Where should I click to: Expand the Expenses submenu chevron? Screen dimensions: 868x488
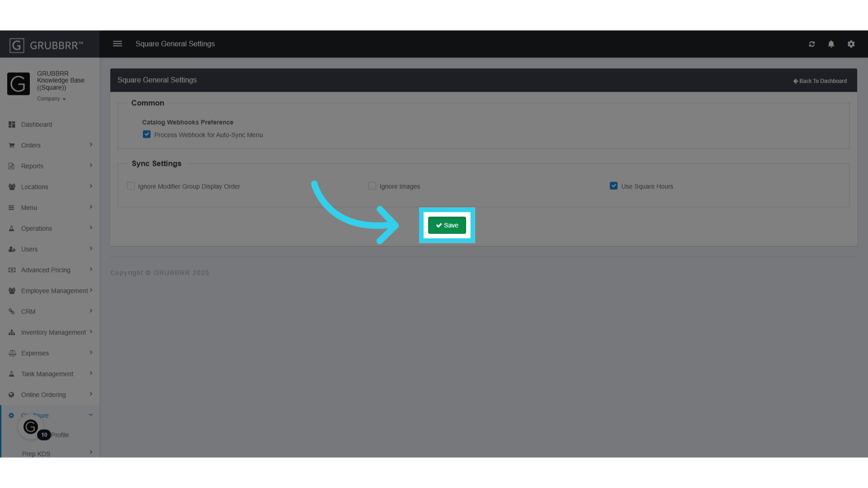pyautogui.click(x=91, y=352)
